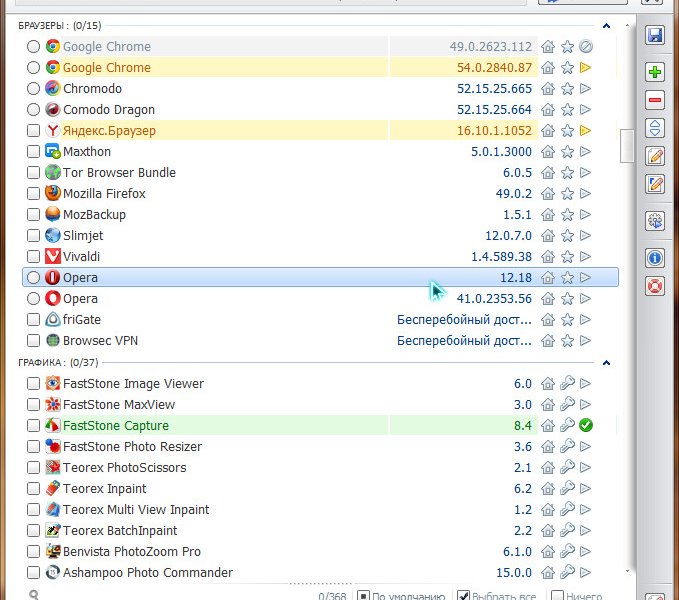Screen dimensions: 679x600
Task: Click home icon for Ashampoo Photo Commander
Action: (x=548, y=573)
